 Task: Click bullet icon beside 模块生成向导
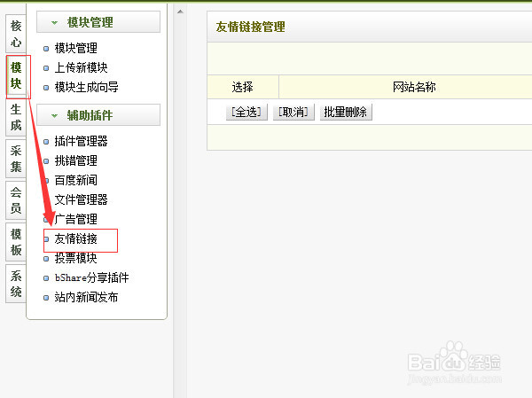[x=46, y=88]
